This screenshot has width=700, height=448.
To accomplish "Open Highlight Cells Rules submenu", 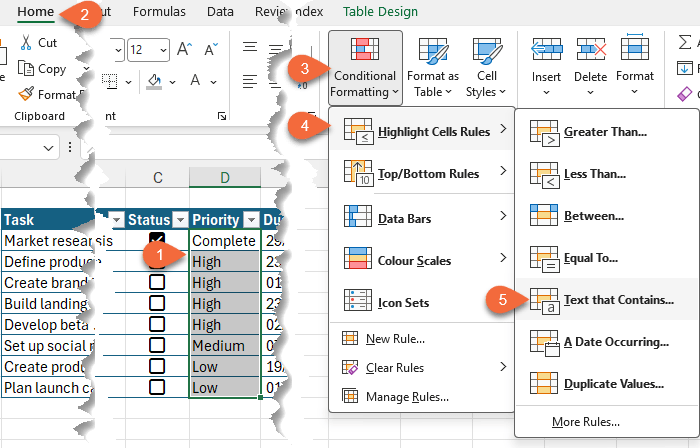I will [x=422, y=131].
